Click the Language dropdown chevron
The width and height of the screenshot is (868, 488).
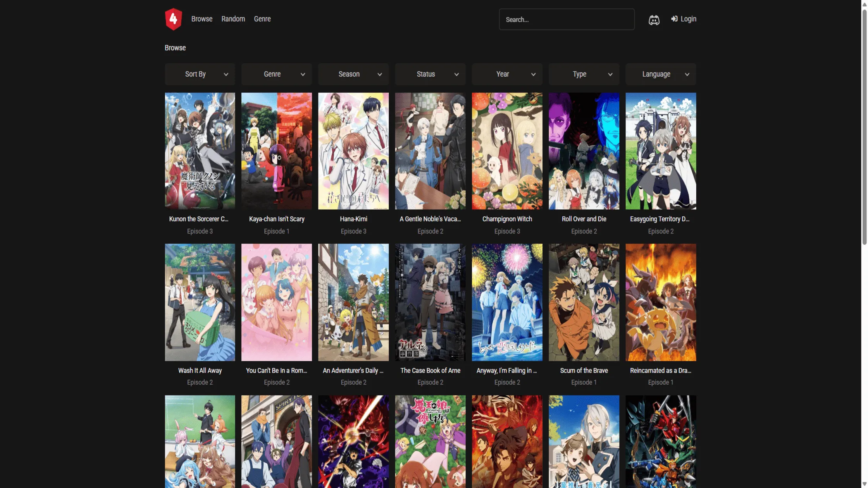point(687,74)
